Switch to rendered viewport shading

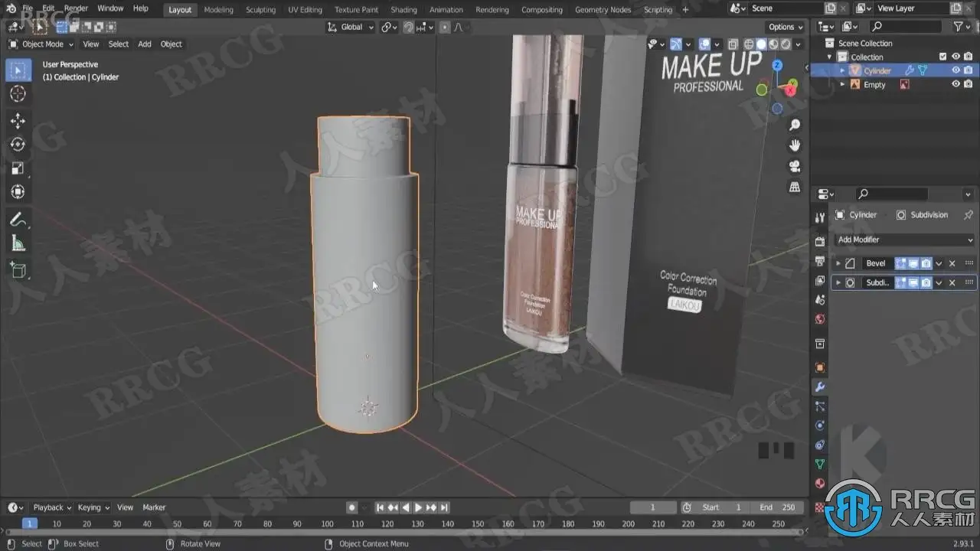click(x=785, y=44)
